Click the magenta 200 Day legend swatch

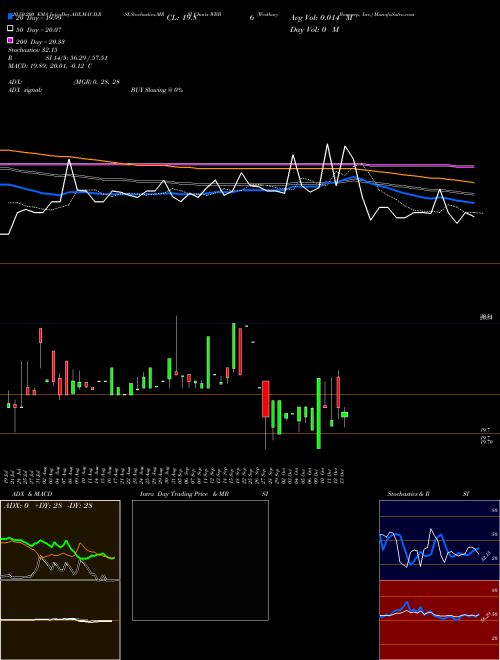(x=10, y=40)
